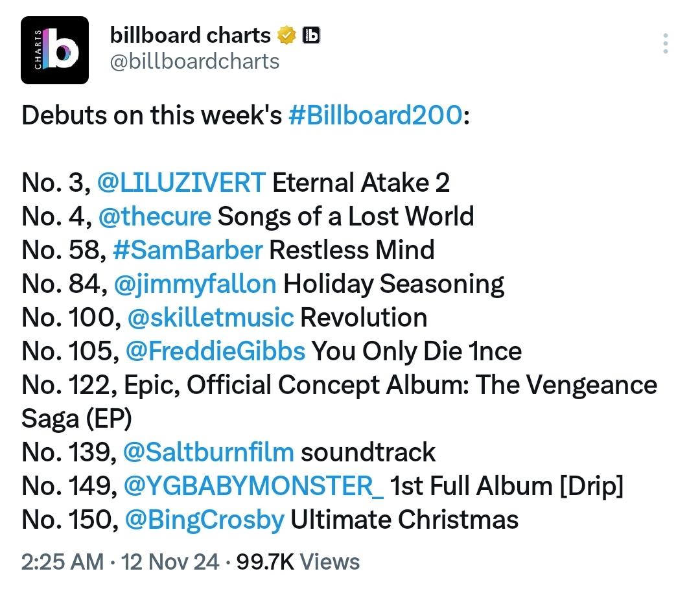View the 99.7K Views count
The height and width of the screenshot is (591, 700).
click(x=298, y=562)
